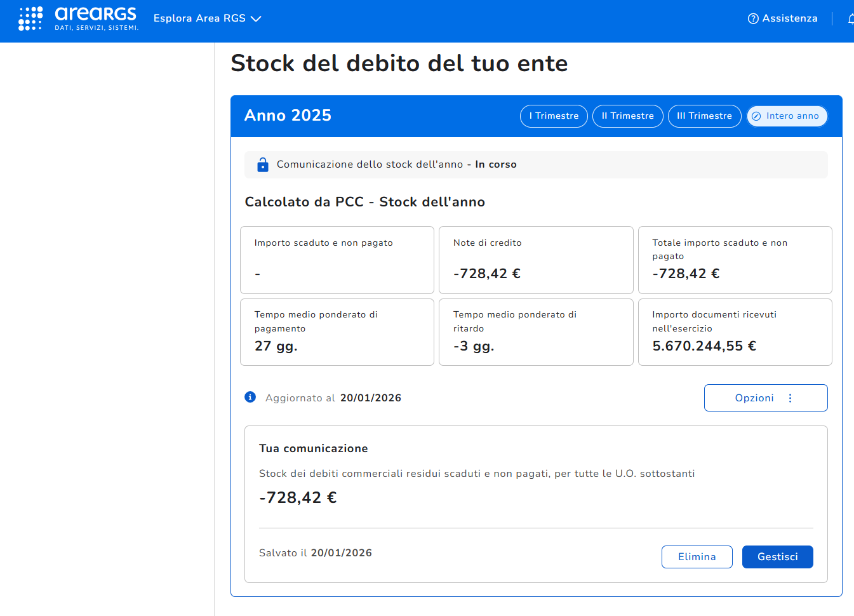Screen dimensions: 854x616
Task: Click the Tempo medio ponderato di pagamento card
Action: click(x=337, y=332)
